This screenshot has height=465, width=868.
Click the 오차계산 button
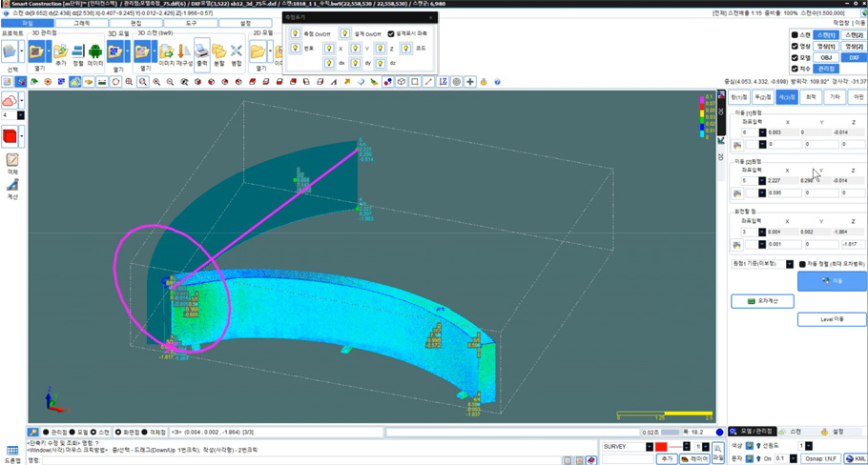click(x=762, y=301)
